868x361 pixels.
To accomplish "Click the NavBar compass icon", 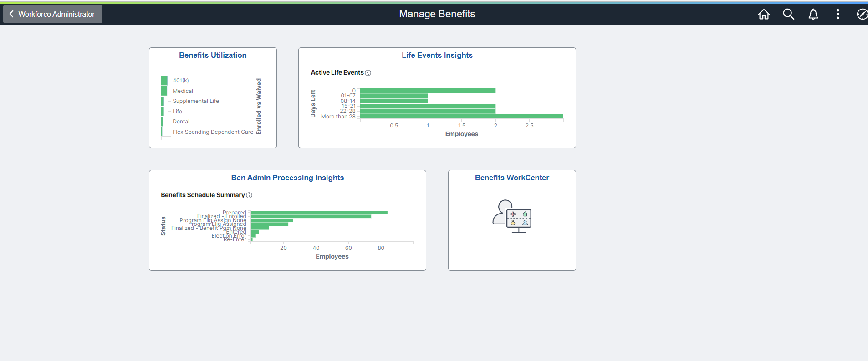I will click(862, 15).
